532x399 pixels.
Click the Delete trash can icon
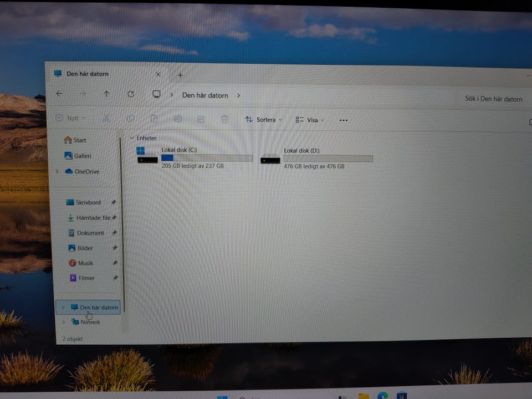[224, 119]
